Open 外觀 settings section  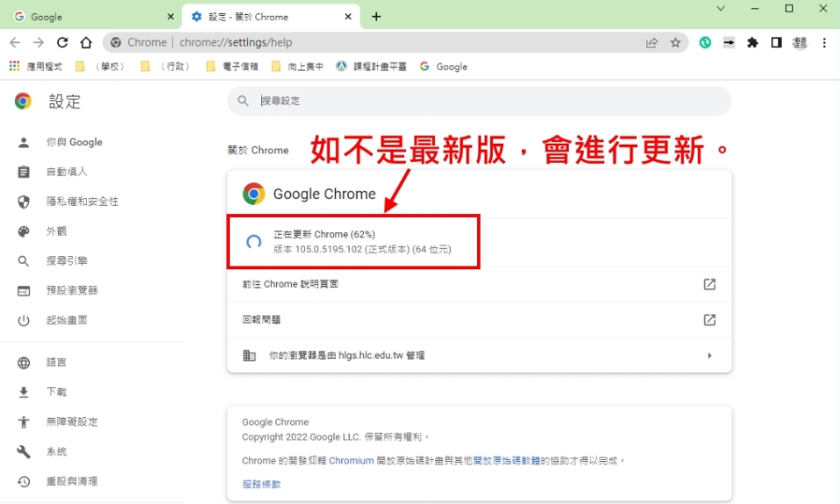pos(56,231)
